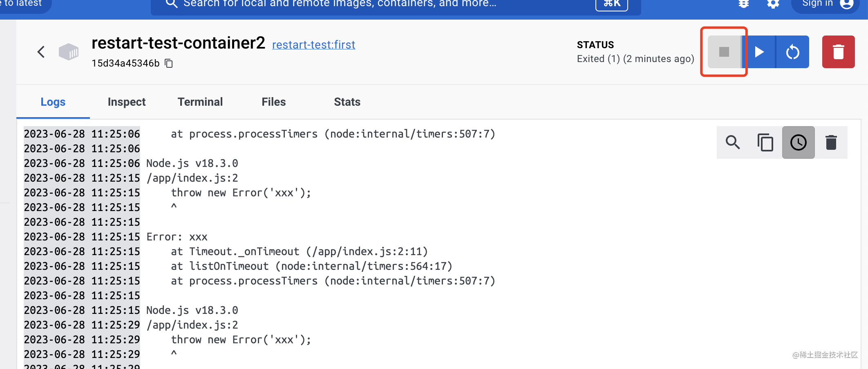Open the Terminal tab
The height and width of the screenshot is (369, 868).
[200, 102]
